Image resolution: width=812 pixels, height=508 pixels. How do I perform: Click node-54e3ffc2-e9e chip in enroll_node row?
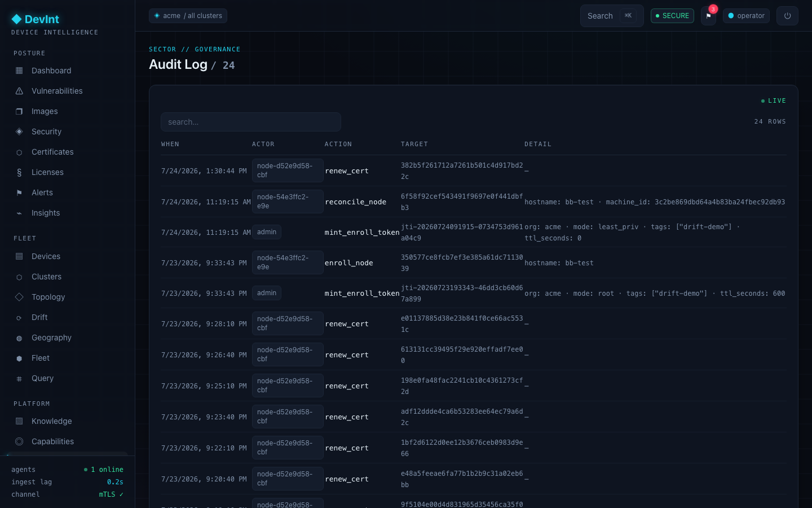288,262
